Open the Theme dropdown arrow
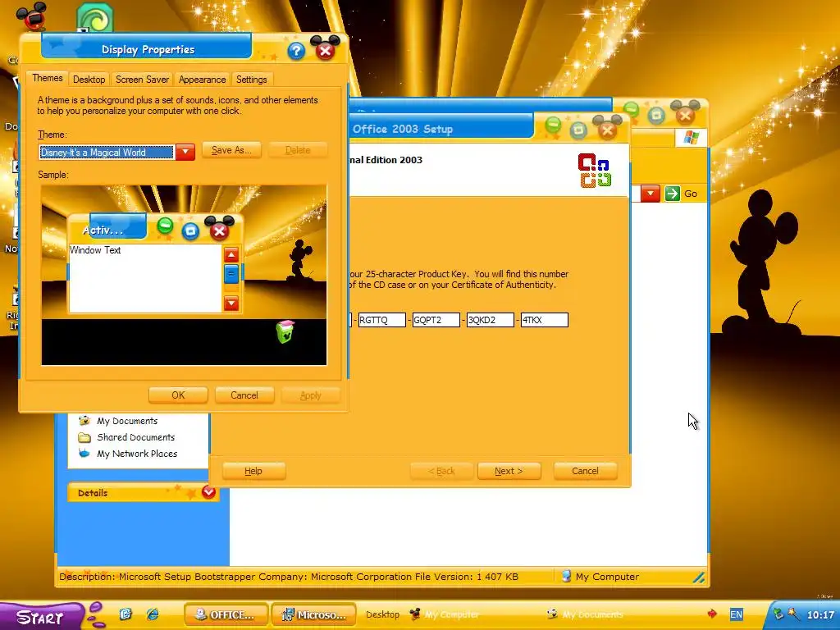This screenshot has width=840, height=630. (185, 152)
